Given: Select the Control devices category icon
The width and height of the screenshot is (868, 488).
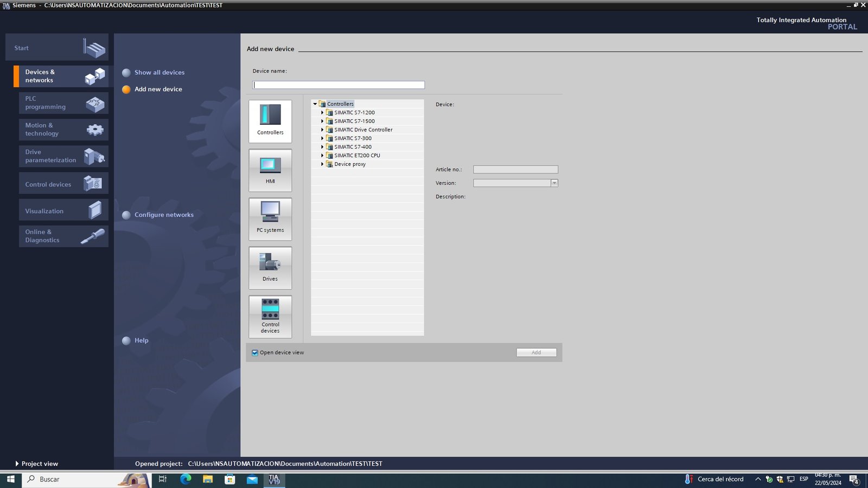Looking at the screenshot, I should (x=270, y=317).
